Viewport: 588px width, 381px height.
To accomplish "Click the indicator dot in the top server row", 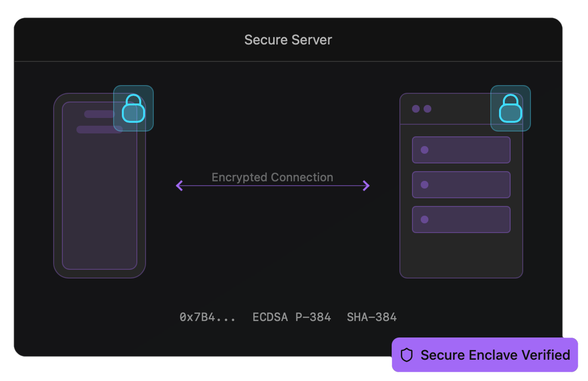I will coord(425,150).
